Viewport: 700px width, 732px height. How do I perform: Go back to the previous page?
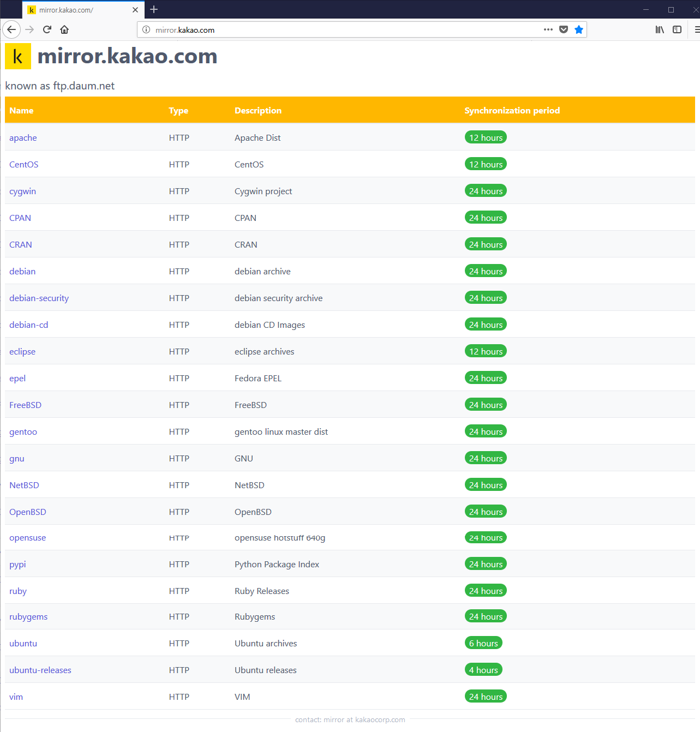pyautogui.click(x=11, y=29)
